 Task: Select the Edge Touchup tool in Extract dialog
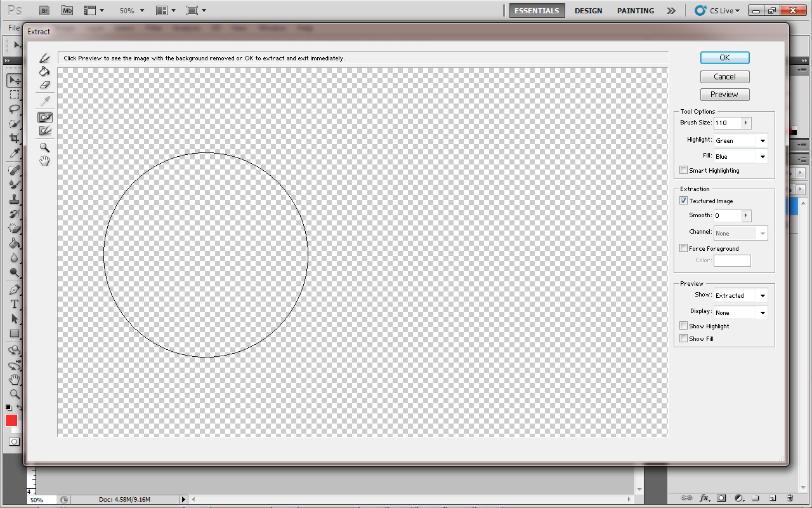[x=45, y=131]
